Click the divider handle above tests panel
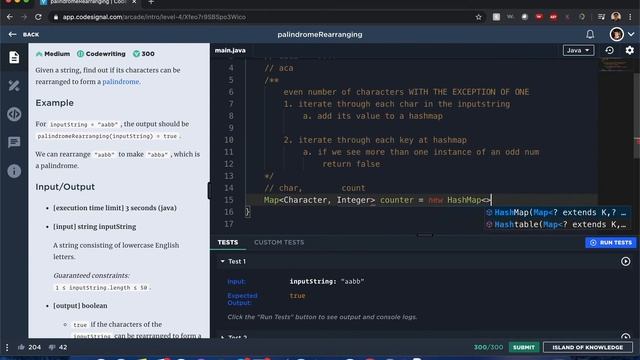This screenshot has height=360, width=640. 424,235
